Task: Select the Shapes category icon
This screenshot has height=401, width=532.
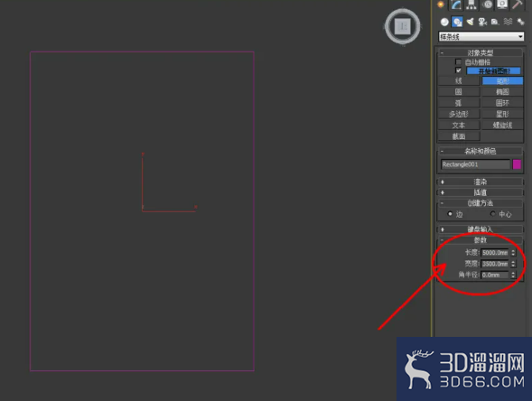Action: [x=457, y=22]
